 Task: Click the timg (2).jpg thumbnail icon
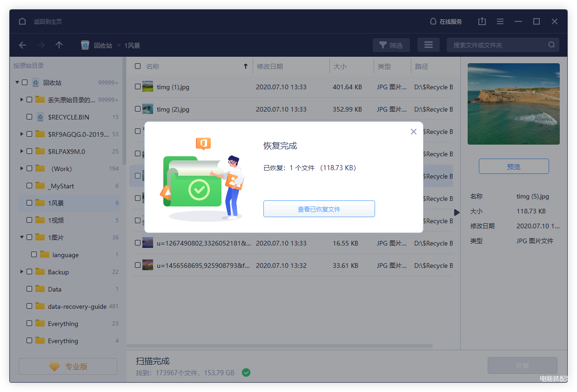[148, 109]
